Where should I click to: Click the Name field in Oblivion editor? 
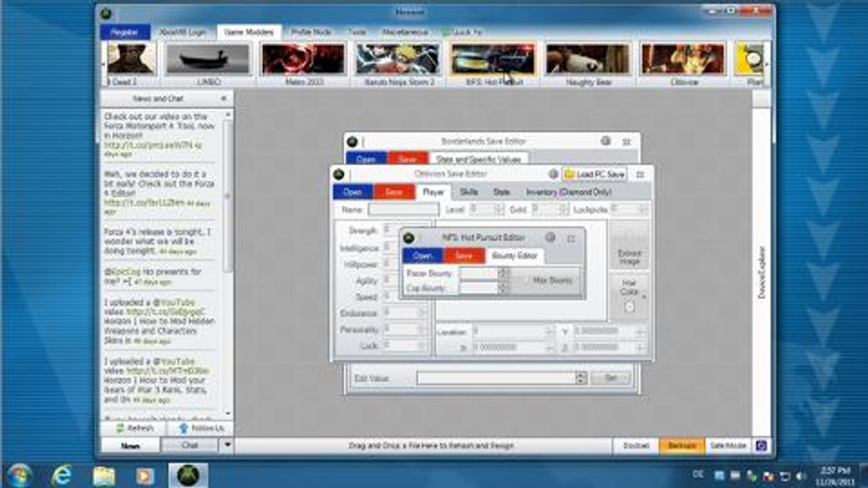(x=403, y=210)
